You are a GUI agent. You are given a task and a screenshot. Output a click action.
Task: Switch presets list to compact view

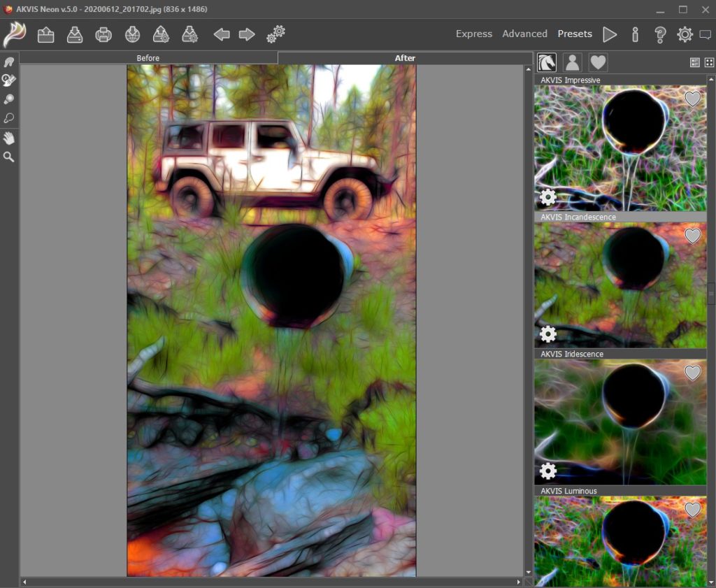(707, 62)
